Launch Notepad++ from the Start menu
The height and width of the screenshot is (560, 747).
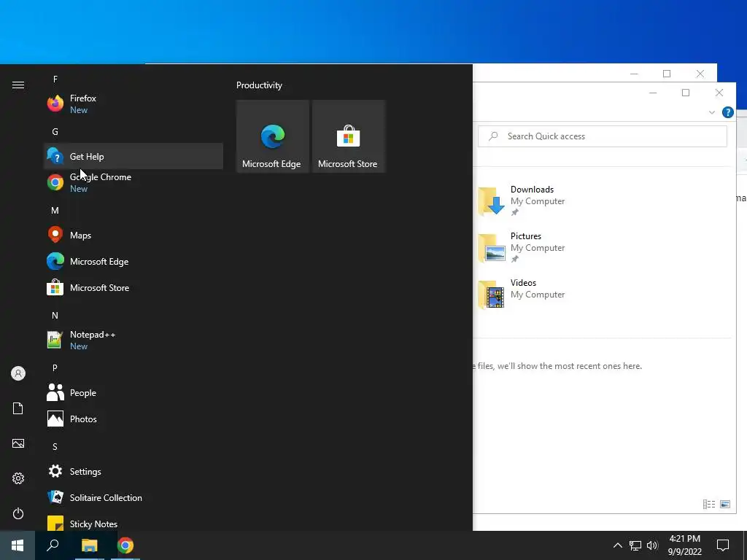[133, 340]
